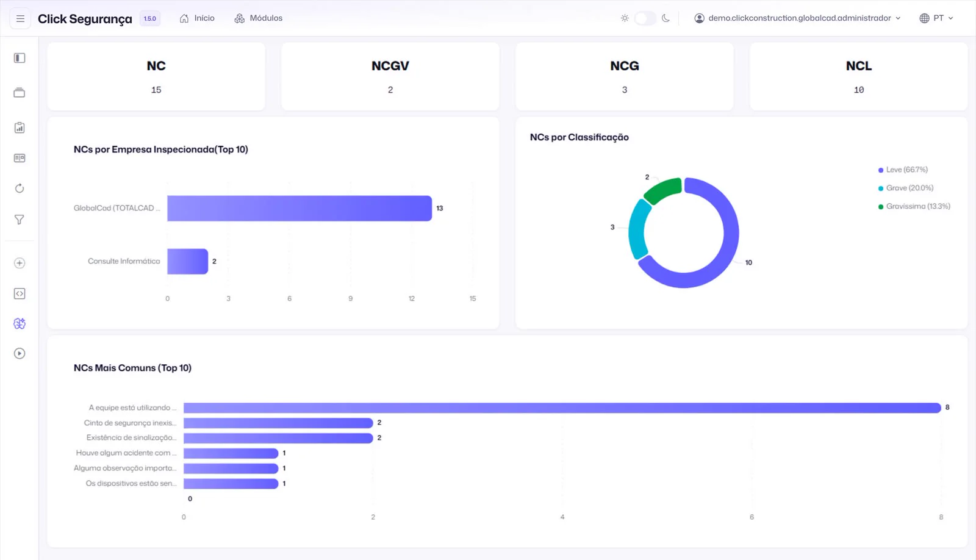
Task: Click the 'Houve algum acidente com' bar
Action: coord(231,453)
